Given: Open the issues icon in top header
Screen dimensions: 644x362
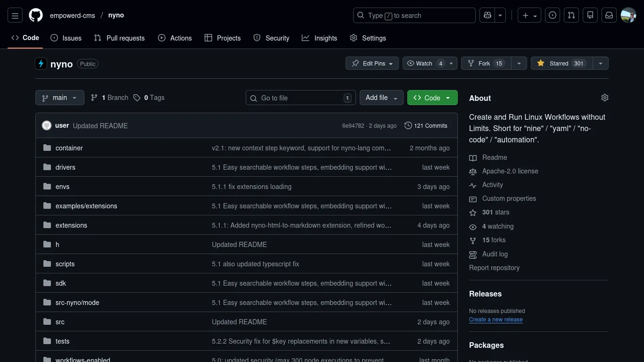Looking at the screenshot, I should coord(553,16).
